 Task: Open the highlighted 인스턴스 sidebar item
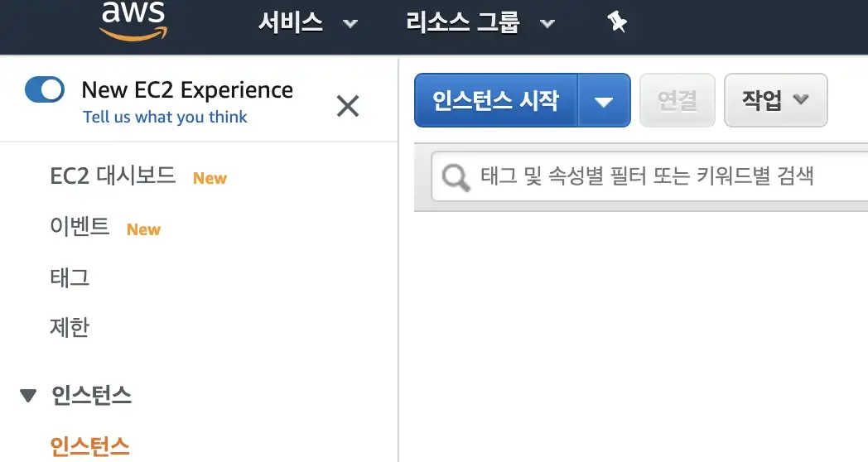89,446
